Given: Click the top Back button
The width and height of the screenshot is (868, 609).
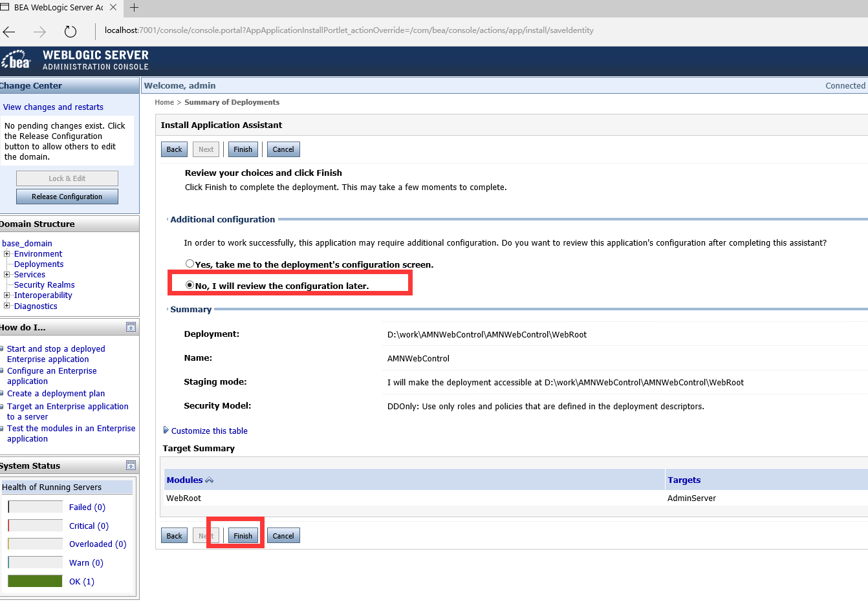Looking at the screenshot, I should pyautogui.click(x=175, y=149).
